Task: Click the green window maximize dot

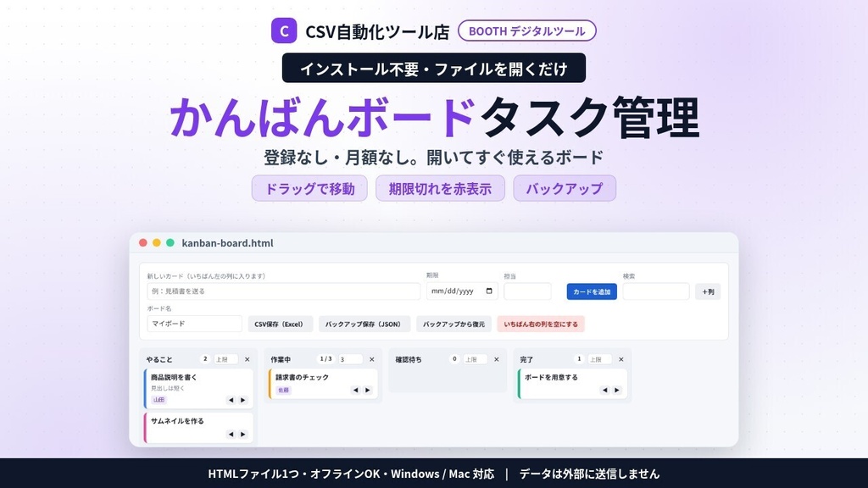Action: coord(170,243)
